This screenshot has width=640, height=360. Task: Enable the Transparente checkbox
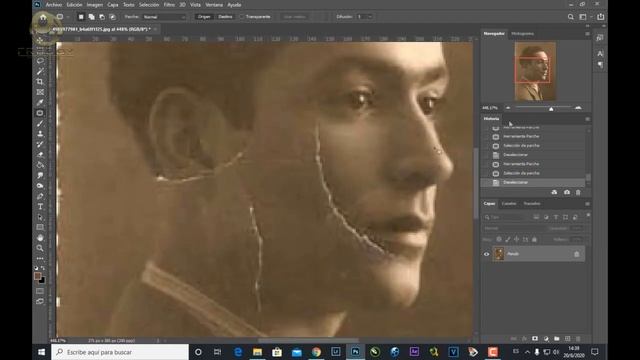[x=242, y=17]
